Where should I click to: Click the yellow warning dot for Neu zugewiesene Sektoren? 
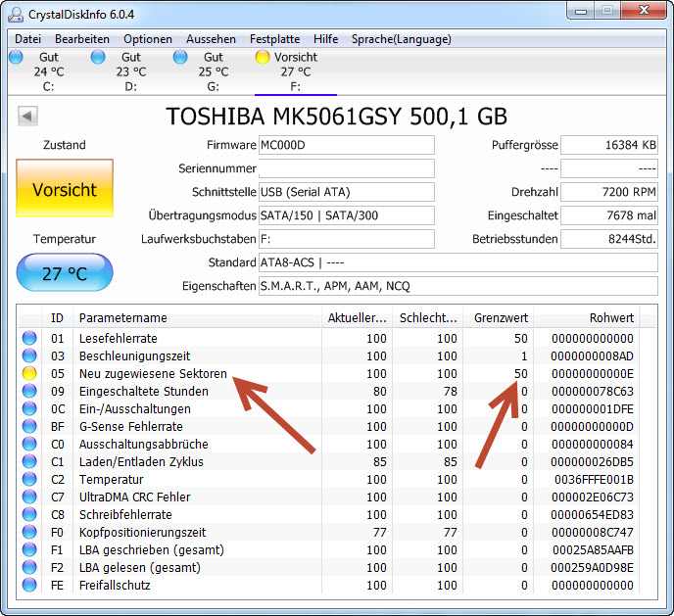coord(29,373)
